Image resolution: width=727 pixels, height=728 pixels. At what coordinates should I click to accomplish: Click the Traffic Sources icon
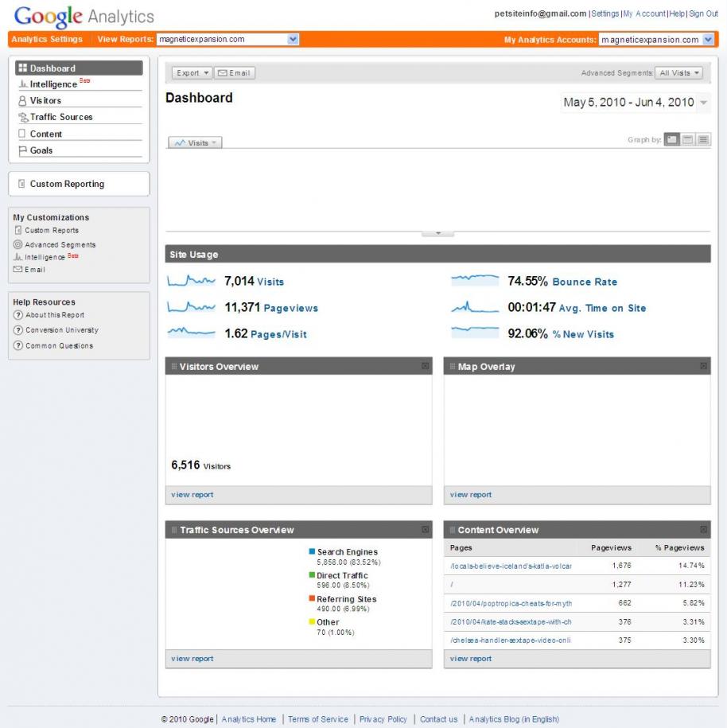(23, 117)
